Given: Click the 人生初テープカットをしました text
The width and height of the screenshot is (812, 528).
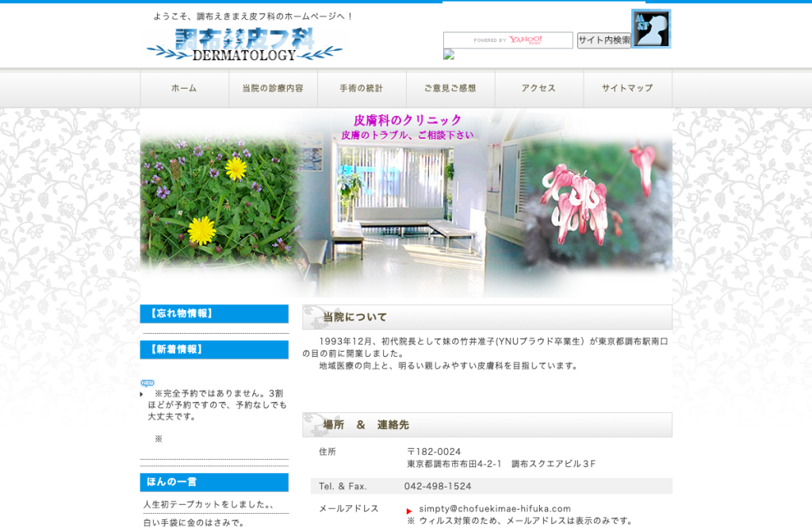Looking at the screenshot, I should (x=209, y=505).
